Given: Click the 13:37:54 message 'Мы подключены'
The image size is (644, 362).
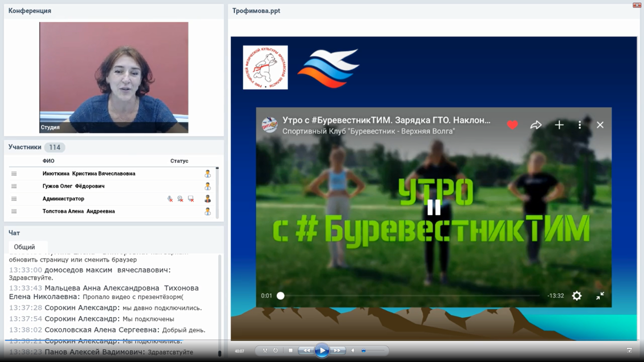Looking at the screenshot, I should coord(148,319).
